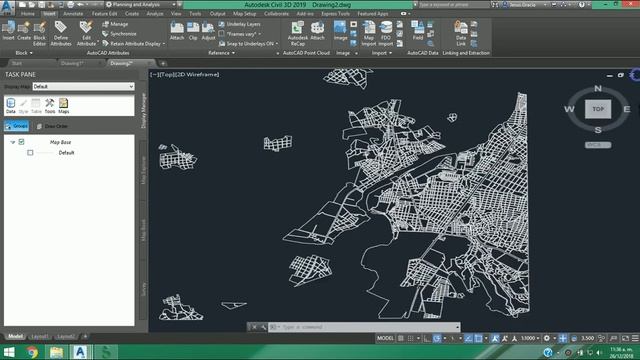Click the MODEL button in status bar
Image resolution: width=640 pixels, height=360 pixels.
(x=385, y=338)
